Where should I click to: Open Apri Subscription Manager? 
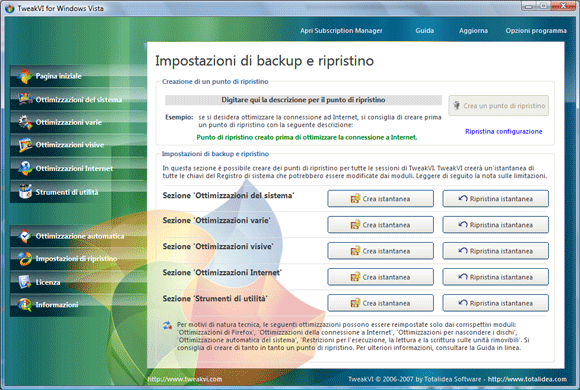pos(341,31)
